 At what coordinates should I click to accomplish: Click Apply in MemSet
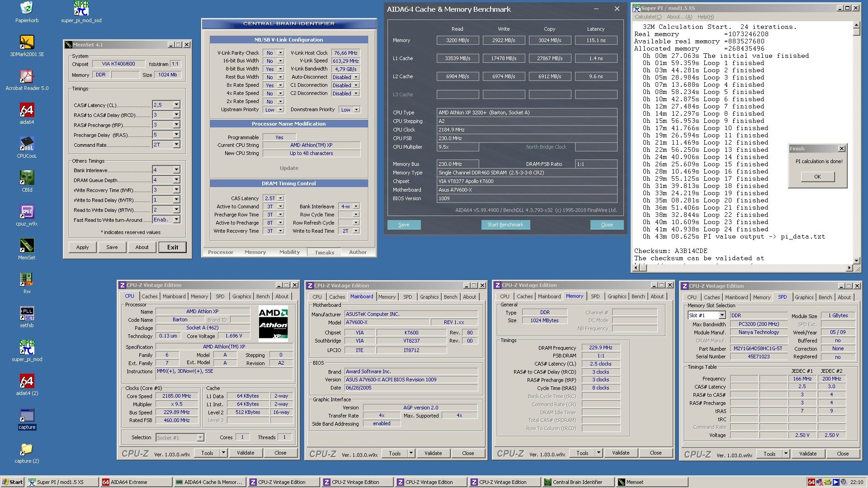[x=82, y=247]
